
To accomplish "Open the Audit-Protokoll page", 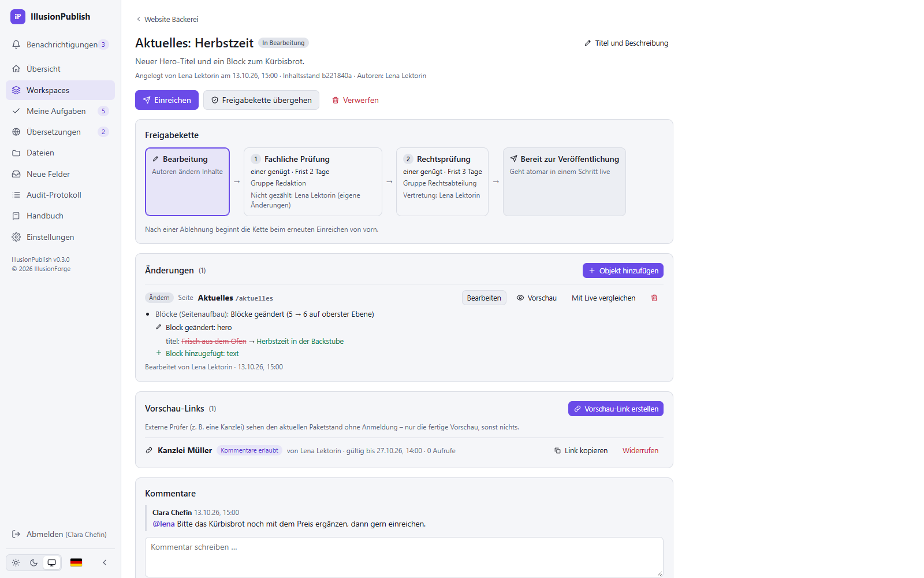I will click(x=60, y=195).
